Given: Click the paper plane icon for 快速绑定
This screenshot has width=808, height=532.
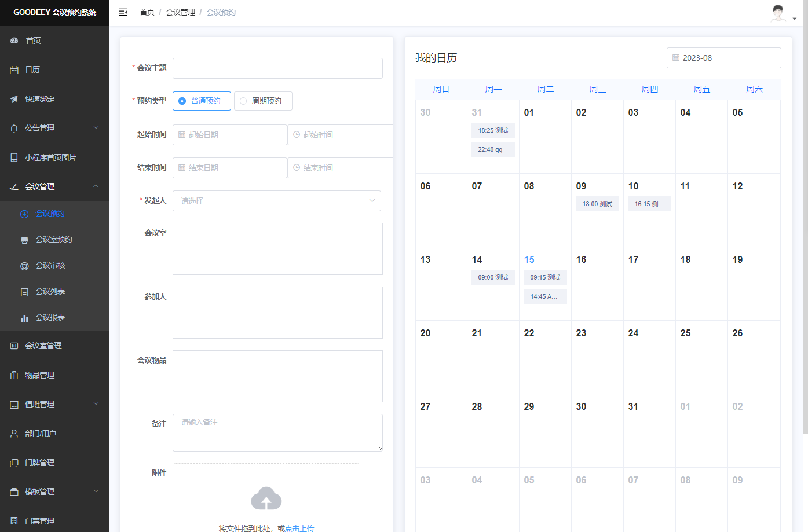Looking at the screenshot, I should [x=14, y=99].
